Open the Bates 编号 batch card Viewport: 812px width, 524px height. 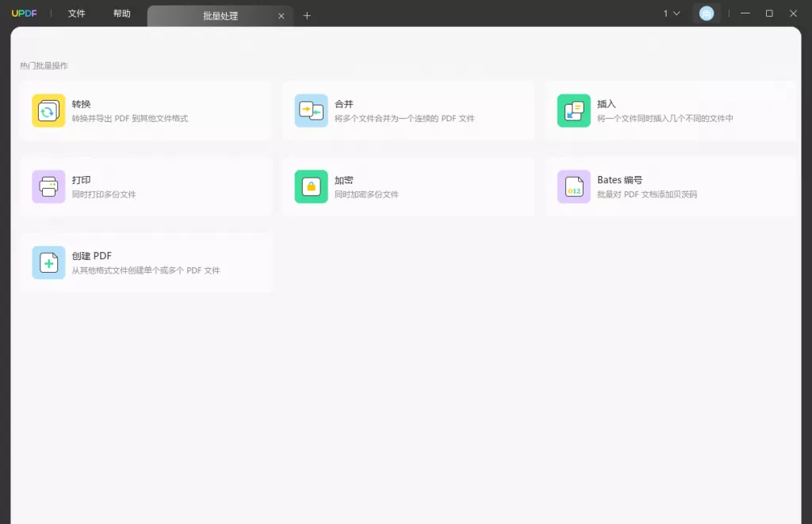tap(671, 186)
